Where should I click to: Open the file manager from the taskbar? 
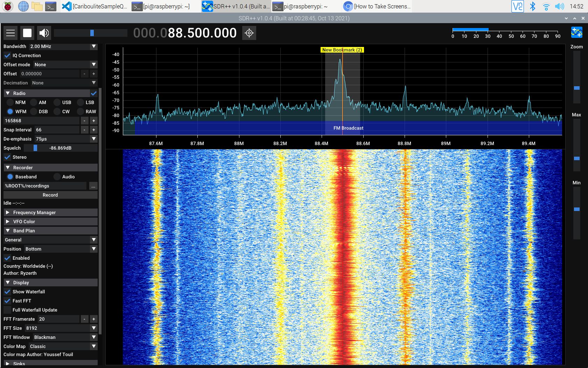(x=37, y=6)
